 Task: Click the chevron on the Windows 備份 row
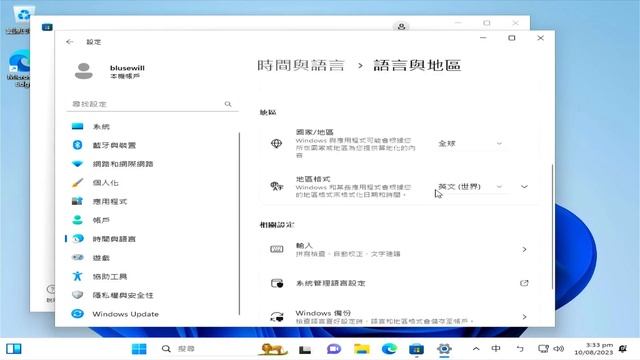tap(524, 317)
